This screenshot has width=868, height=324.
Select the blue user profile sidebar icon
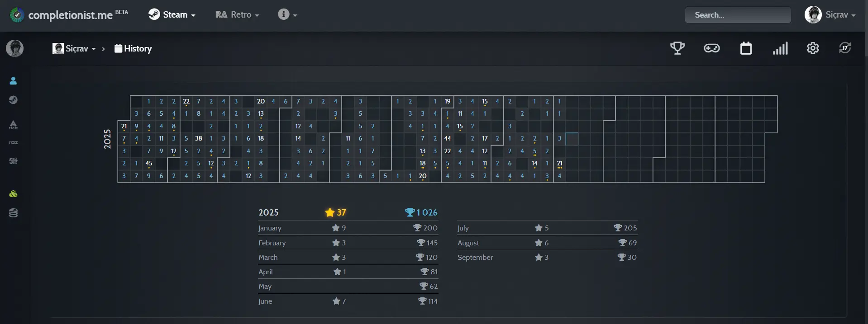[x=13, y=81]
